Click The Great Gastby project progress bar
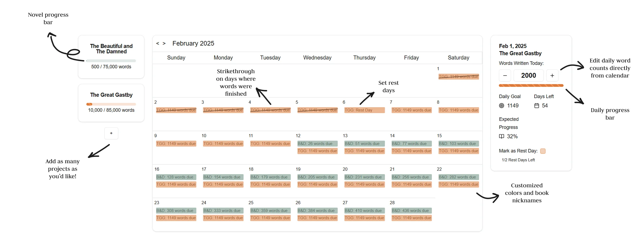Viewport: 644px width, 250px height. [111, 104]
